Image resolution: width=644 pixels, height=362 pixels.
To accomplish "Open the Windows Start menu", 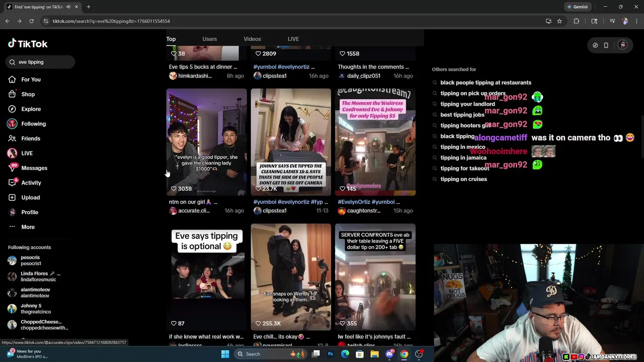I will tap(225, 354).
